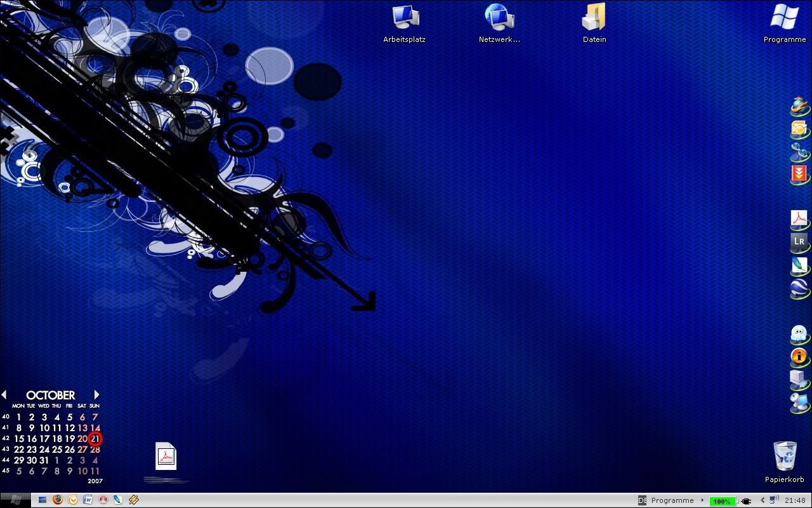Go to previous month in calendar
Image resolution: width=812 pixels, height=508 pixels.
point(4,395)
